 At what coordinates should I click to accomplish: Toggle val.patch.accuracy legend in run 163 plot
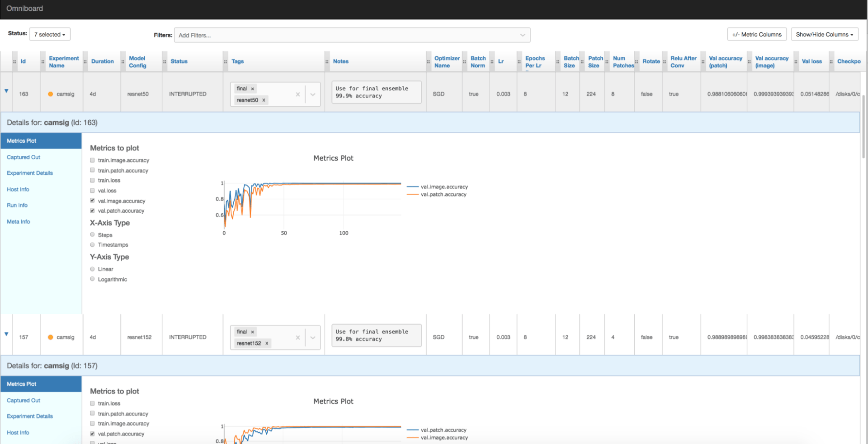pos(437,194)
